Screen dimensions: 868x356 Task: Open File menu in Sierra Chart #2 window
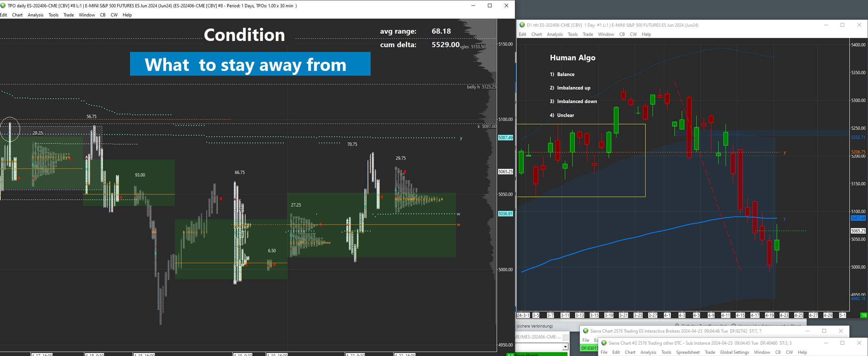point(604,352)
